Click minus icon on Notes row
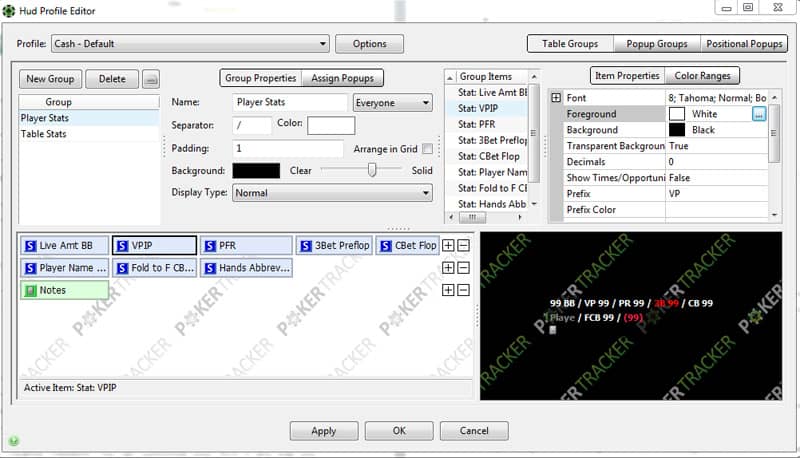The height and width of the screenshot is (458, 800). (x=463, y=290)
